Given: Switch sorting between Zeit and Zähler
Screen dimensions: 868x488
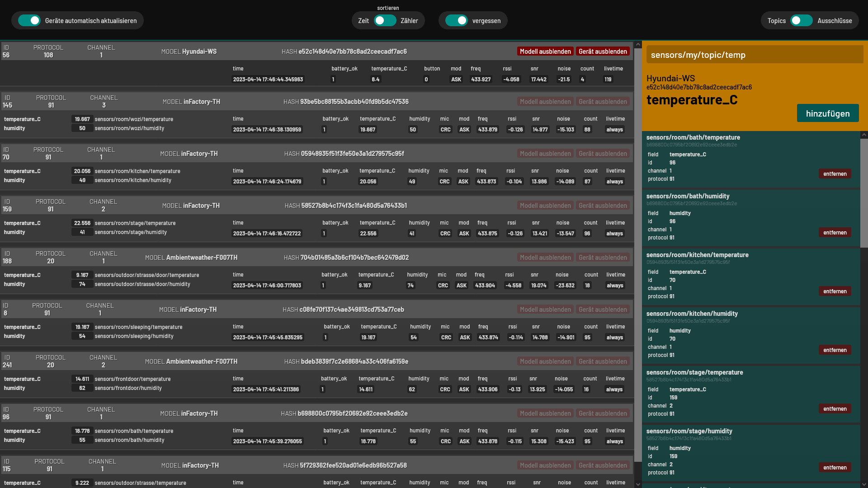Looking at the screenshot, I should (385, 21).
